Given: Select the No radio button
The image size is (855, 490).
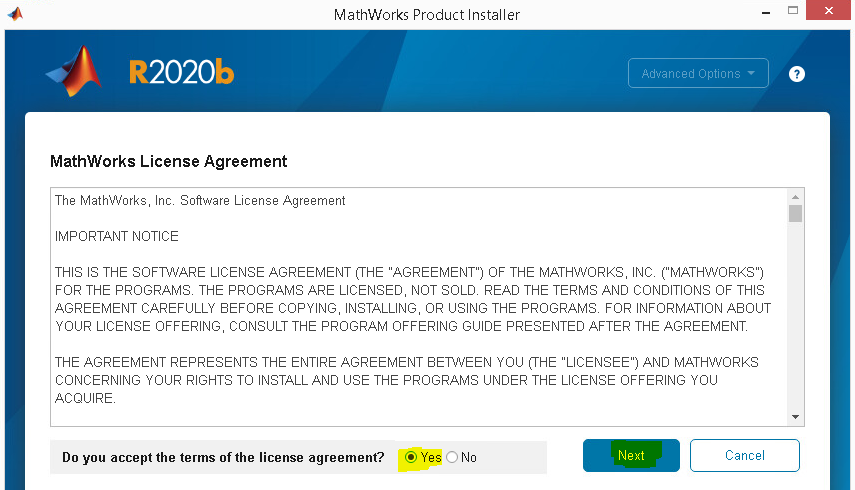Looking at the screenshot, I should pyautogui.click(x=452, y=457).
